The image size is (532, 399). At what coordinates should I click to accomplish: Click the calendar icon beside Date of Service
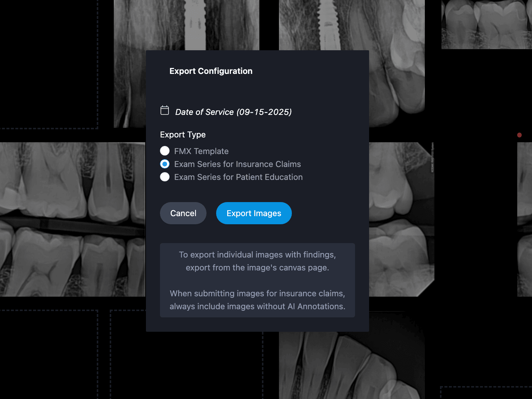(165, 110)
